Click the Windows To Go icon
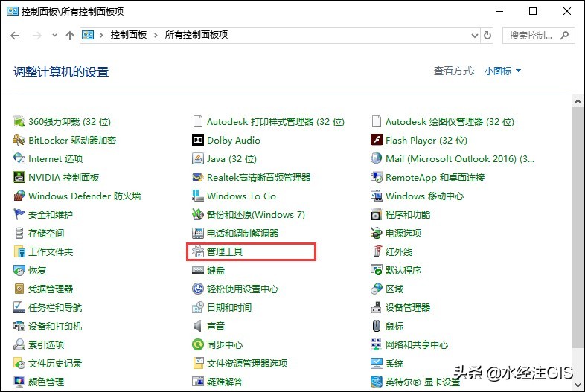 coord(198,196)
